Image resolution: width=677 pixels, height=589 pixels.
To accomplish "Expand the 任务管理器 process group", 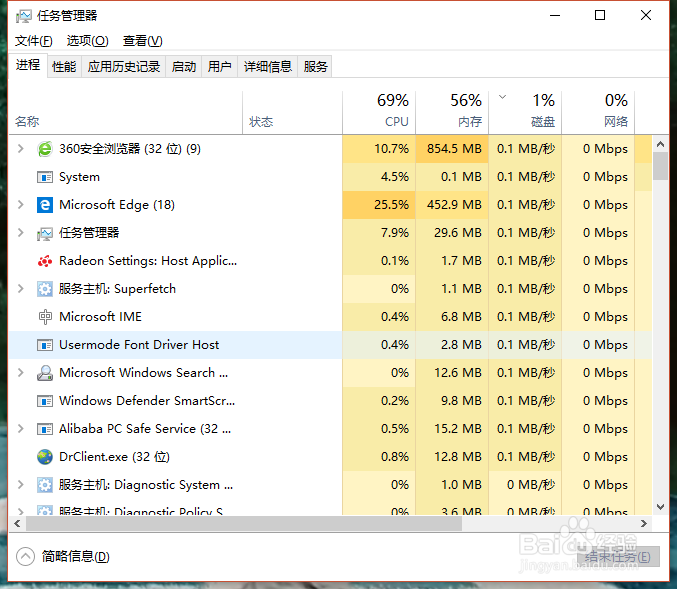I will click(20, 233).
